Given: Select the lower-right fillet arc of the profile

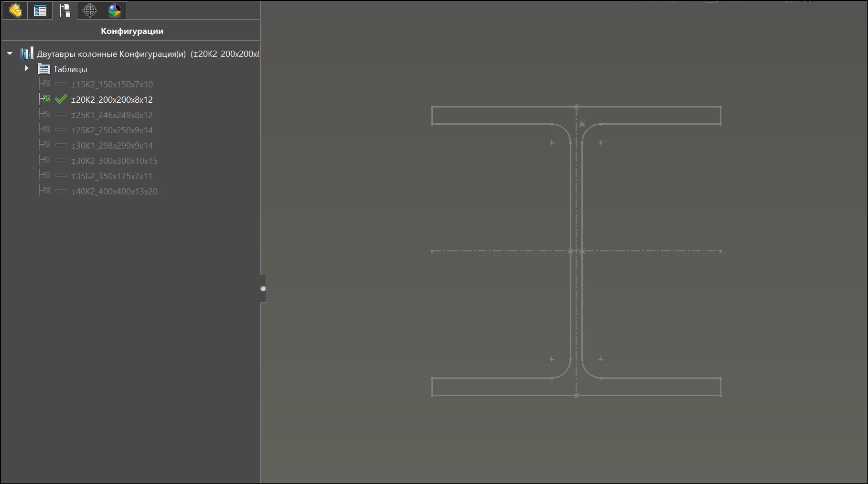Looking at the screenshot, I should (587, 373).
